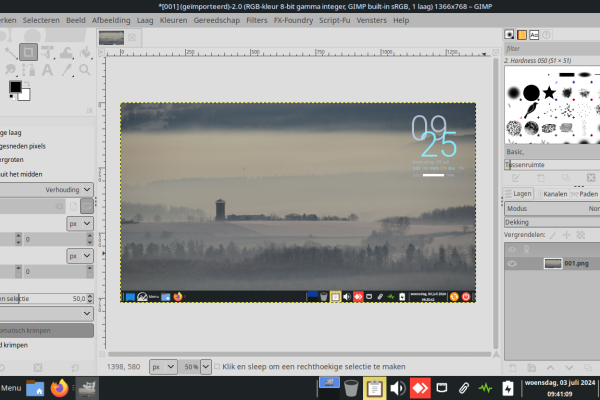This screenshot has height=400, width=600.
Task: Select the Crop tool in the toolbox
Action: click(x=29, y=51)
